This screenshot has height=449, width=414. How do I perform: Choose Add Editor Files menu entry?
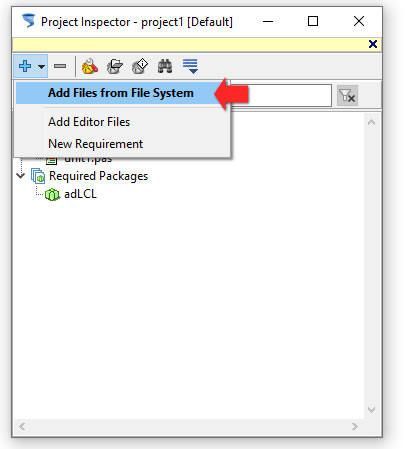(89, 122)
